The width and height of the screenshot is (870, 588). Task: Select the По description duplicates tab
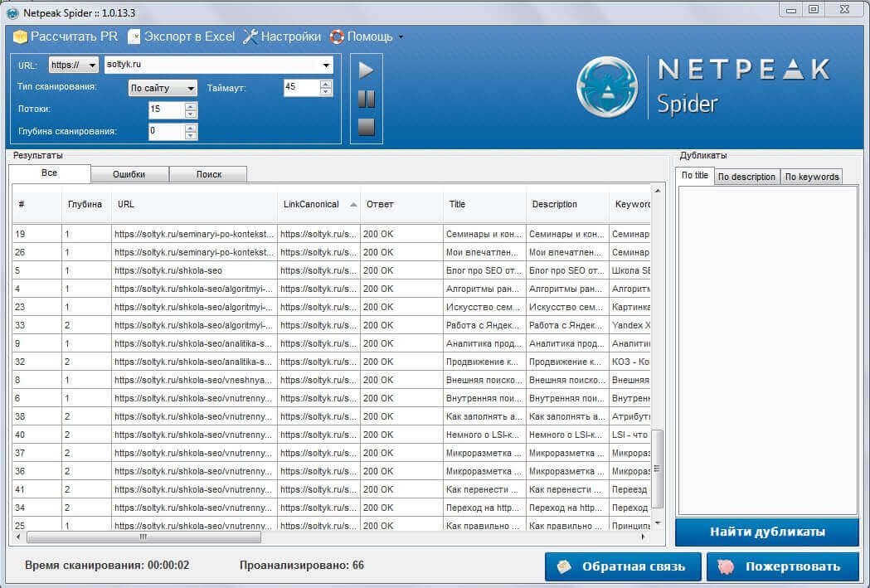point(746,177)
